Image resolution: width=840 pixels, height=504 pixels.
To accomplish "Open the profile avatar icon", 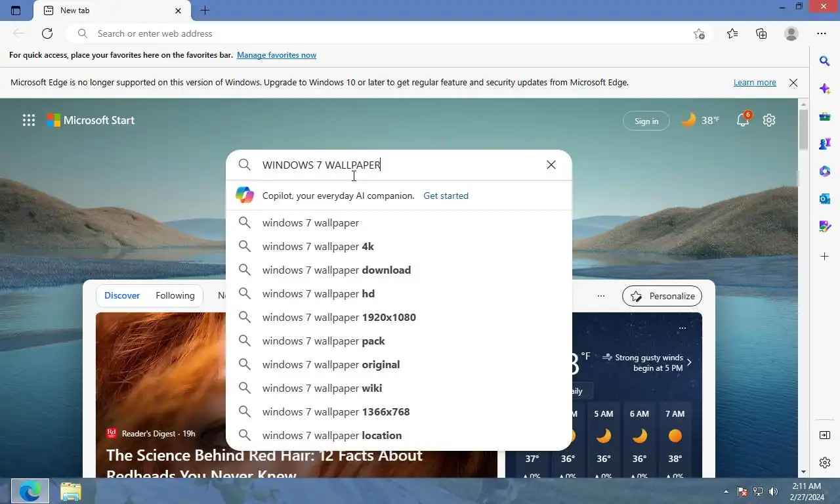I will (x=791, y=33).
